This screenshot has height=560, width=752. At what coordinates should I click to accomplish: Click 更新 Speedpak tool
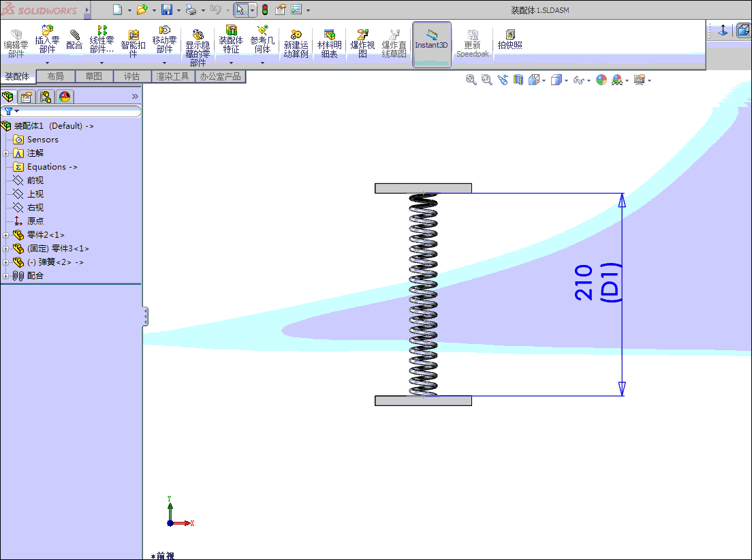[473, 44]
